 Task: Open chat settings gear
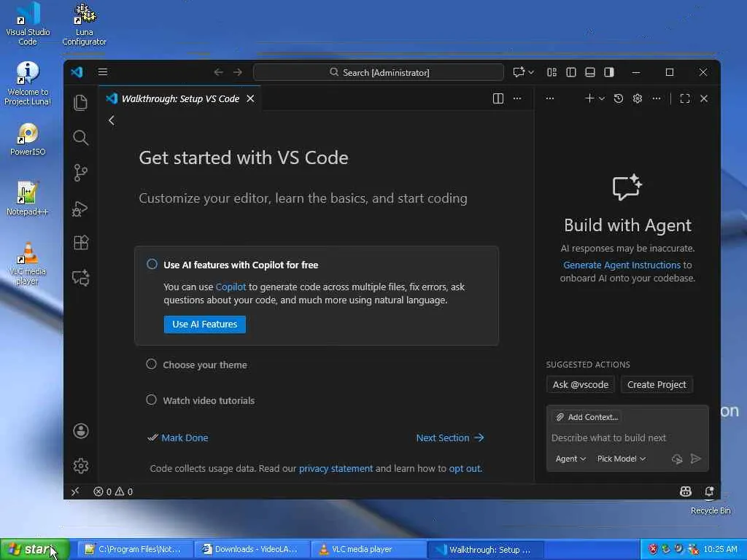638,98
